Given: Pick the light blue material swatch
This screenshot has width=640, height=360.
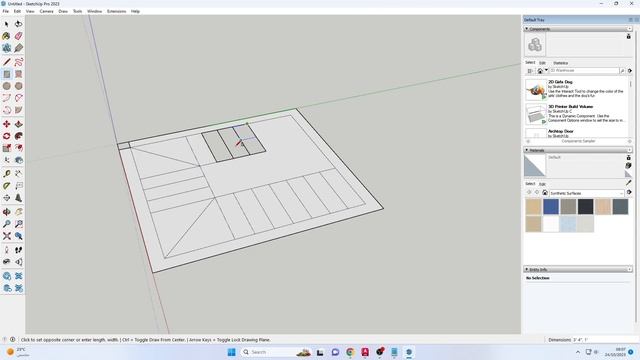Looking at the screenshot, I should [x=568, y=224].
